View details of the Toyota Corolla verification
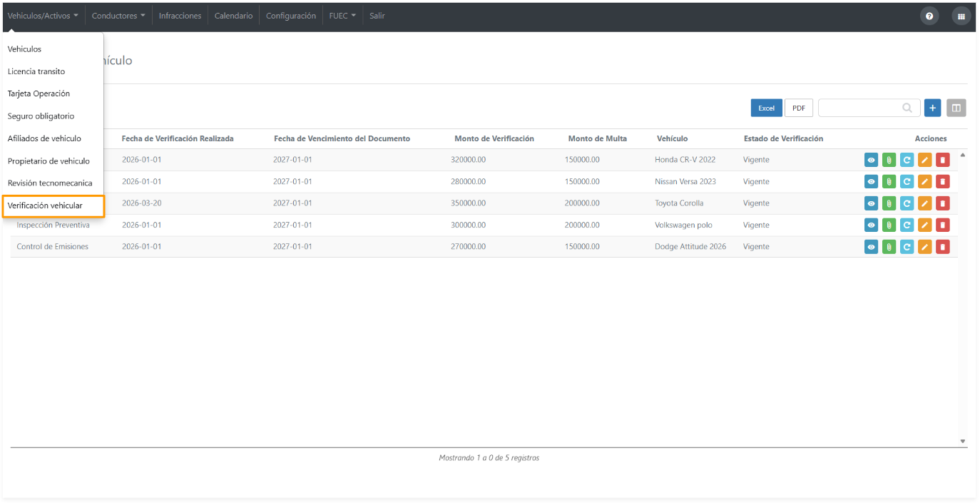 (871, 203)
